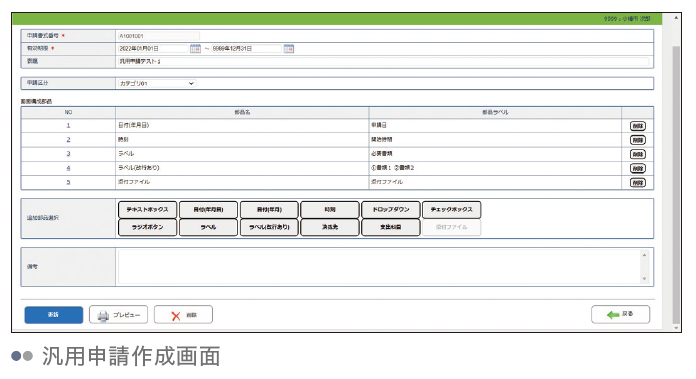Click the blue 更新 button
Viewport: 696px width, 379px height.
(54, 315)
